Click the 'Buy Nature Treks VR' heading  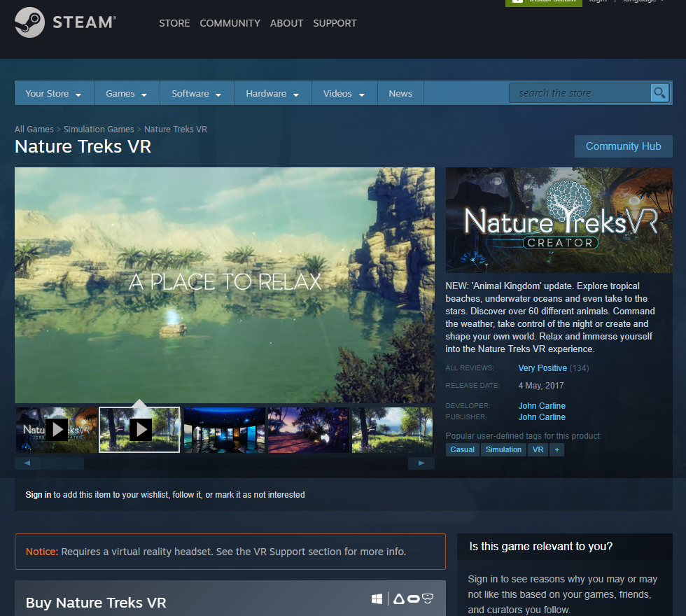click(x=96, y=603)
